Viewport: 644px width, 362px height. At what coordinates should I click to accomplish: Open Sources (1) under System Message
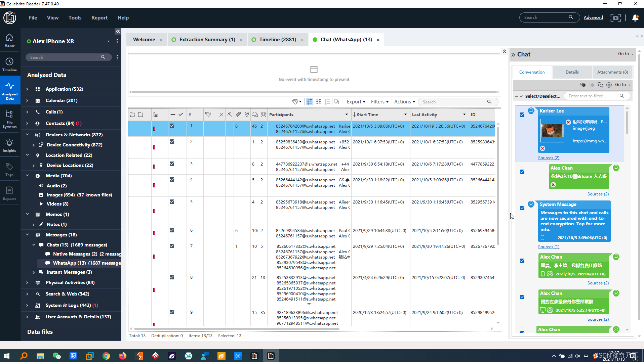click(x=549, y=247)
